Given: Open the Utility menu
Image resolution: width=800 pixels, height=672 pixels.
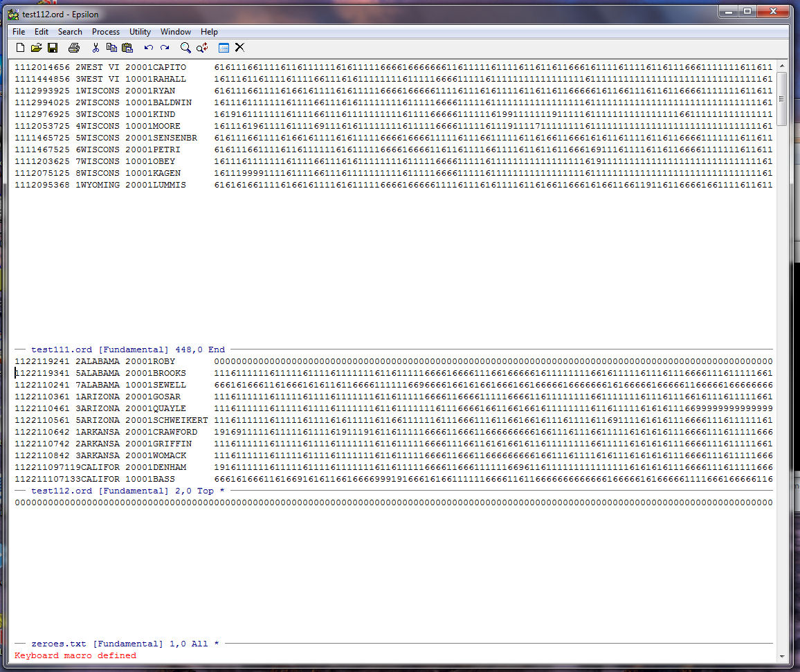Looking at the screenshot, I should [x=140, y=32].
